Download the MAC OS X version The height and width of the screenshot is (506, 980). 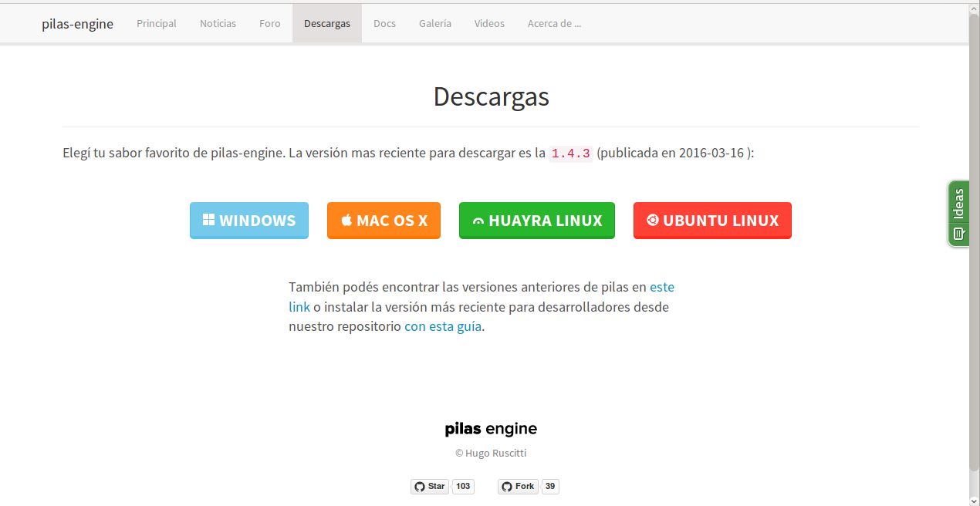click(384, 221)
